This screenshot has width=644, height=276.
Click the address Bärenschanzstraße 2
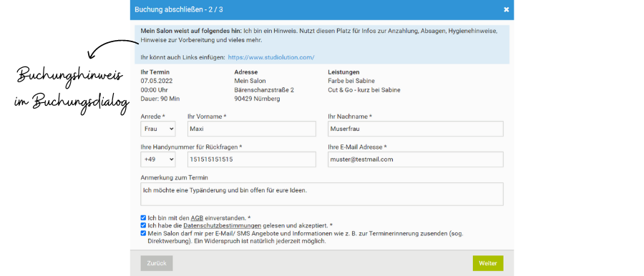(x=264, y=89)
